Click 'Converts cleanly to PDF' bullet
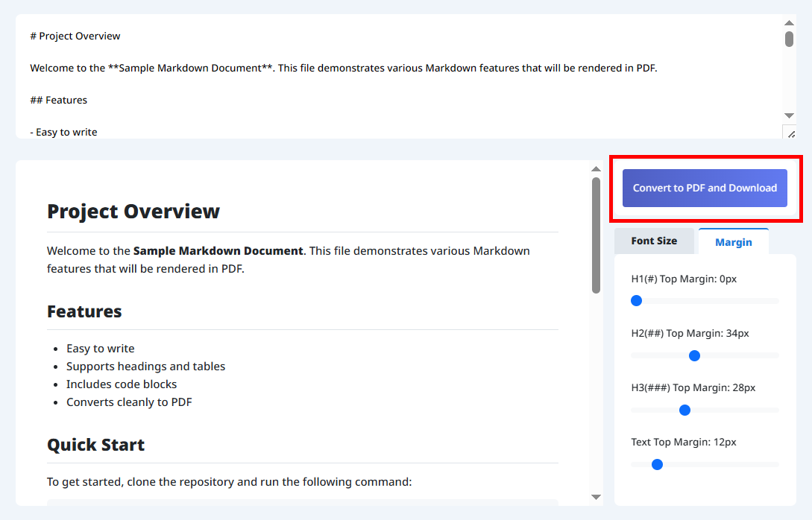This screenshot has width=812, height=520. 129,402
